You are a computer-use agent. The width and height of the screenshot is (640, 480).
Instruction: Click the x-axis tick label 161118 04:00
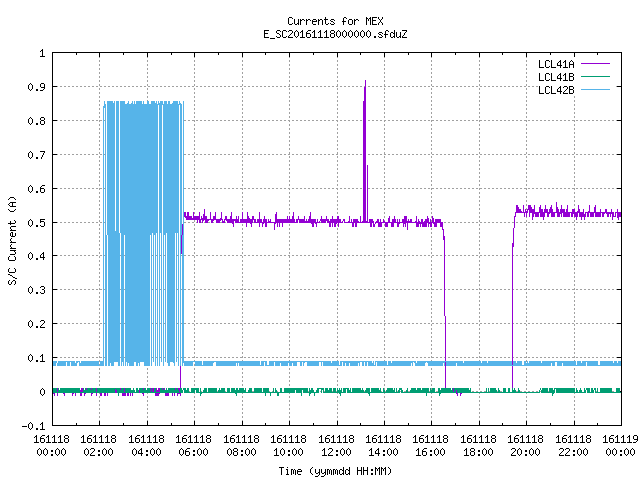click(x=147, y=446)
